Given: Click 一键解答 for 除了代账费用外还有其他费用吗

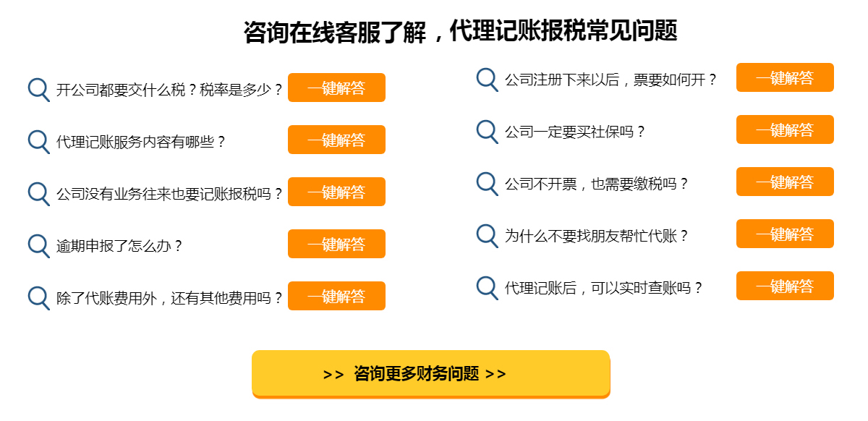Looking at the screenshot, I should [x=336, y=296].
